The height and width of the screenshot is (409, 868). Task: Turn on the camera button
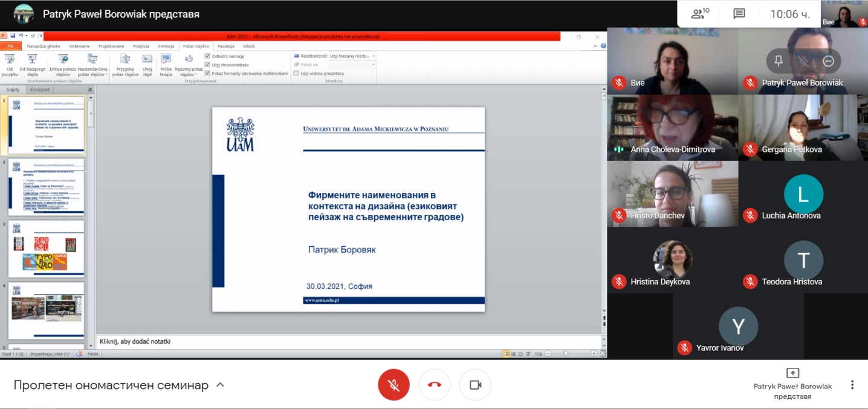coord(475,385)
